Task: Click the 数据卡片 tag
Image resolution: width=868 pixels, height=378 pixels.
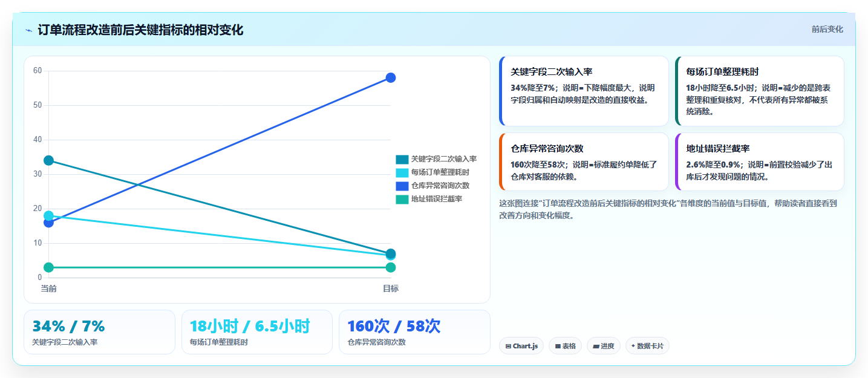Action: (647, 346)
